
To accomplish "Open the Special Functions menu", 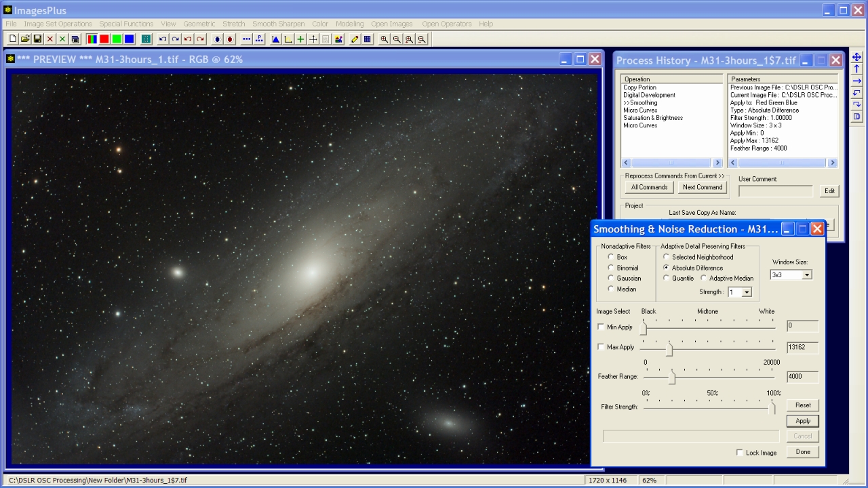I will click(x=127, y=24).
